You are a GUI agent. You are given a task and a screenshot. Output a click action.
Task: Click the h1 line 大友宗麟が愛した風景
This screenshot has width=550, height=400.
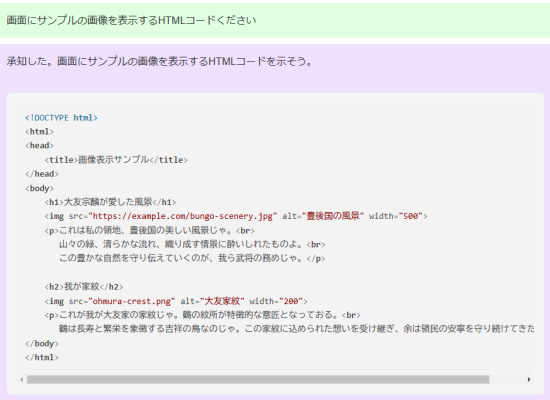110,202
